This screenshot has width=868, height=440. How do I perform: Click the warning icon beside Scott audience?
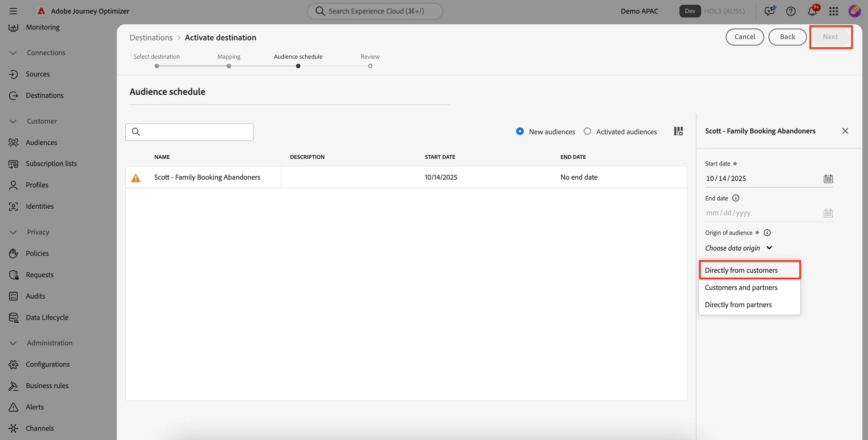point(136,178)
